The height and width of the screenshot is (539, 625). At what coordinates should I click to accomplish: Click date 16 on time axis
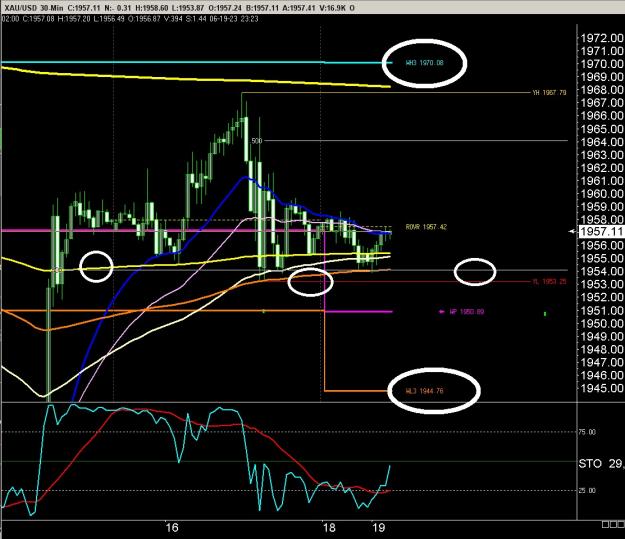pos(172,527)
